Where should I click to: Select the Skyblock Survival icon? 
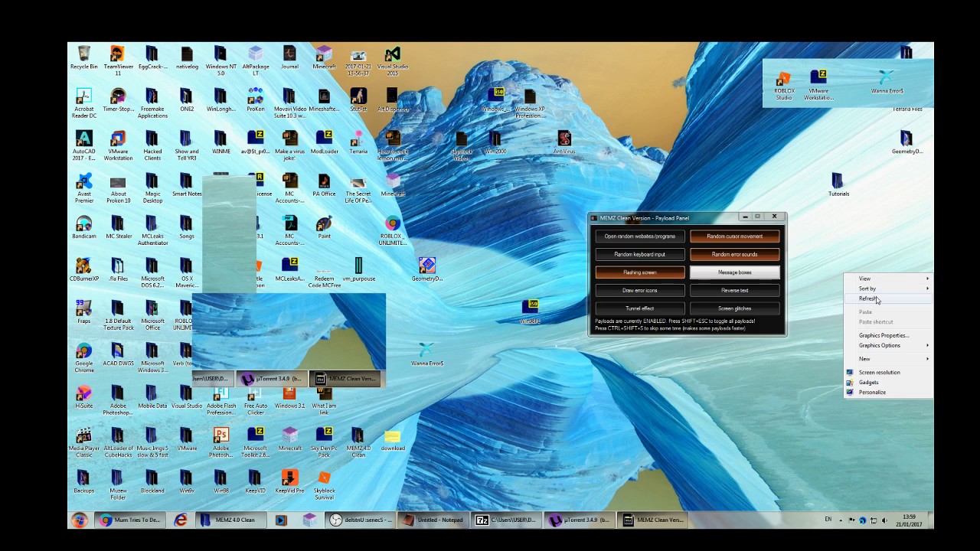click(x=324, y=484)
